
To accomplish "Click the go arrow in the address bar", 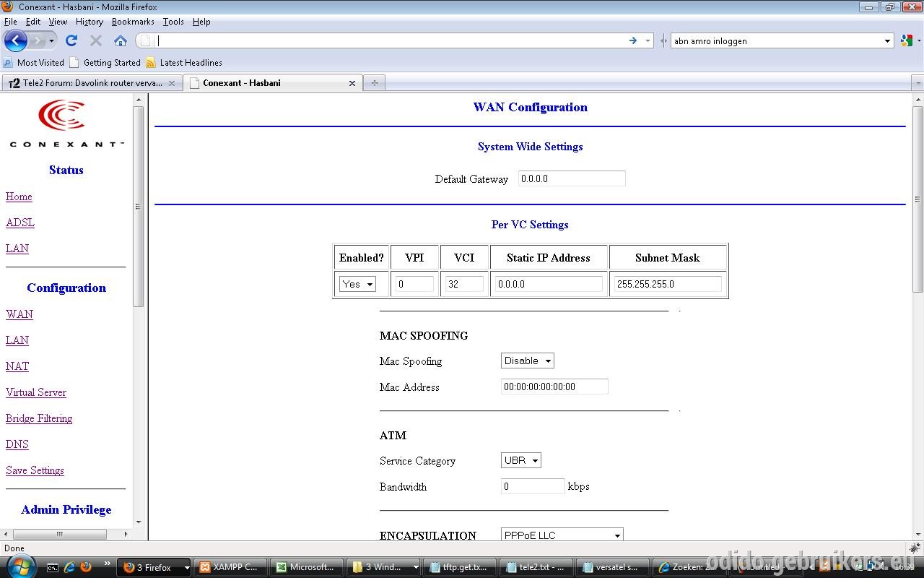I will click(633, 40).
